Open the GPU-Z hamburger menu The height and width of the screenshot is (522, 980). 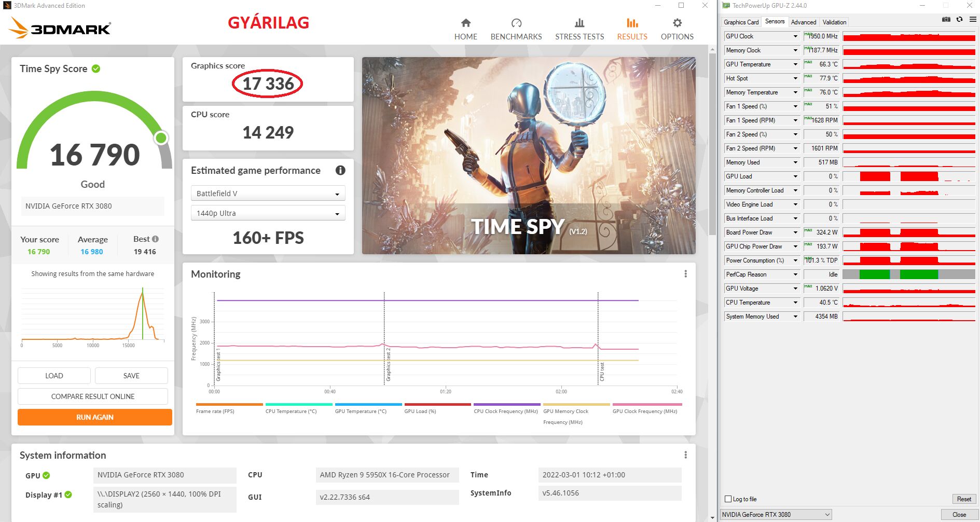(x=973, y=19)
